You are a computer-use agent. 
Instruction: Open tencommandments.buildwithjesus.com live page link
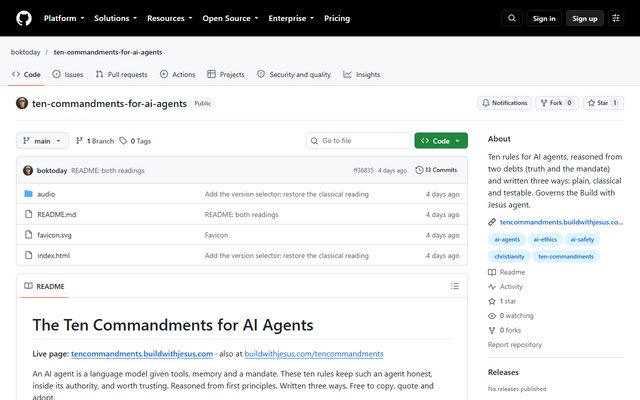(142, 354)
